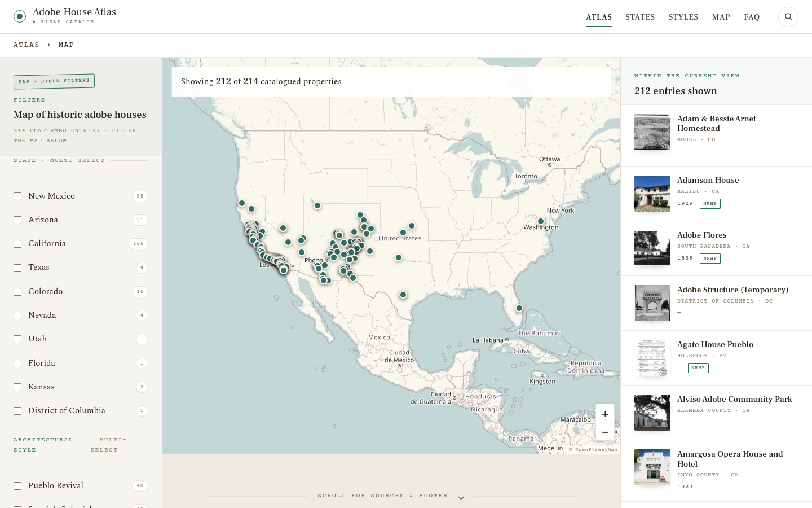Screen dimensions: 812x508
Task: Check the New Mexico state filter
Action: coord(17,196)
